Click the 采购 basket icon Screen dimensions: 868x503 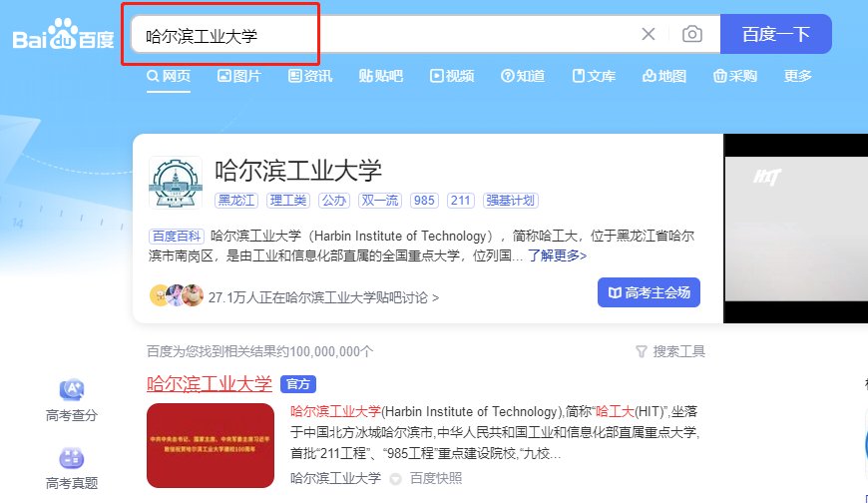point(719,76)
